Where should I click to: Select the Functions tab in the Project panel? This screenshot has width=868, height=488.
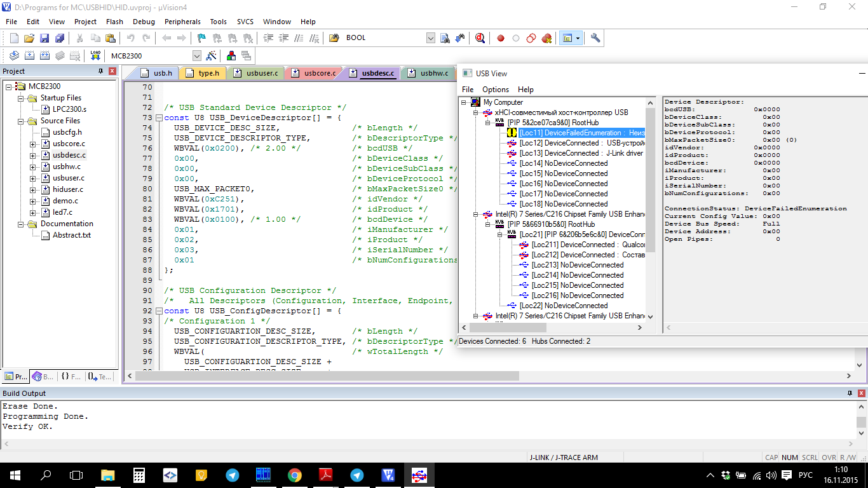(x=72, y=376)
